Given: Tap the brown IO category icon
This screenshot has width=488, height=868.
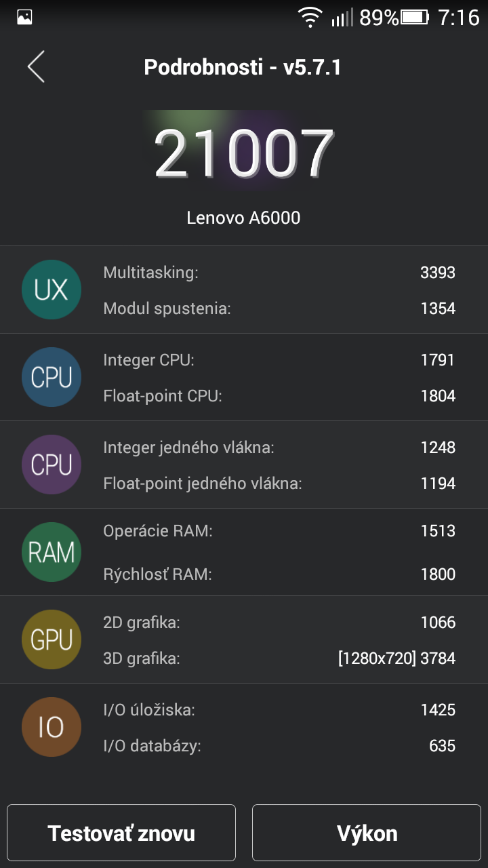Looking at the screenshot, I should (x=52, y=728).
